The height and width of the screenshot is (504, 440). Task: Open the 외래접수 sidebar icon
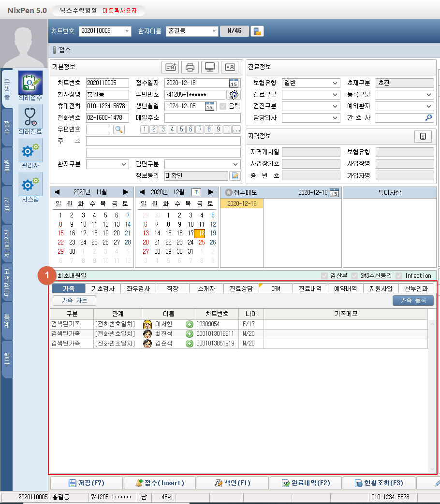pos(30,83)
